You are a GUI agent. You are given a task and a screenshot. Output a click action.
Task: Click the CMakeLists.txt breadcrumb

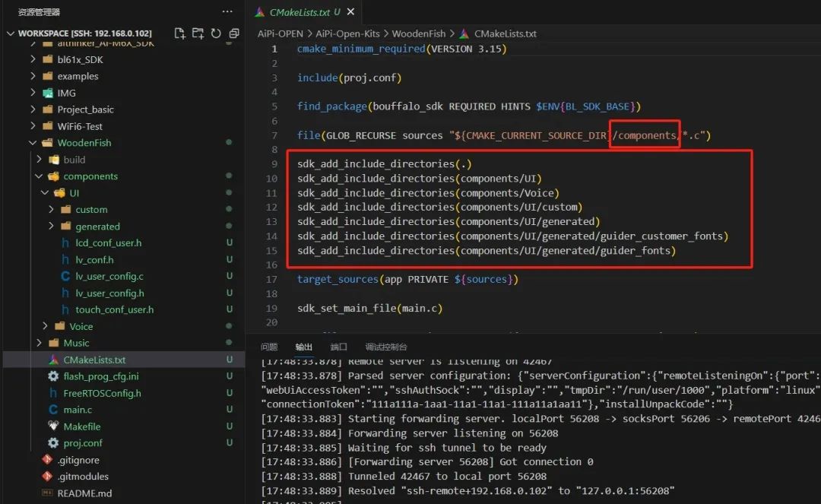[506, 33]
